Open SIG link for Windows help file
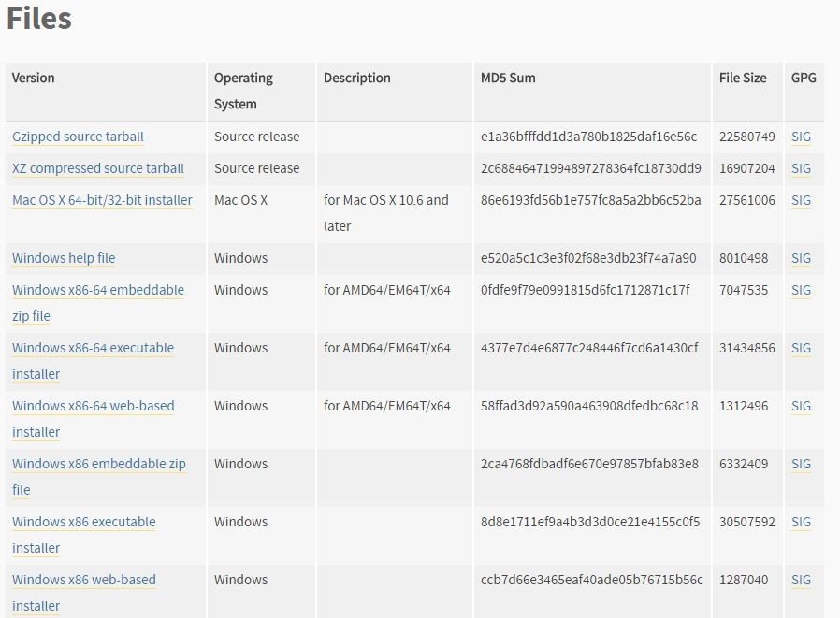The height and width of the screenshot is (618, 840). 801,258
